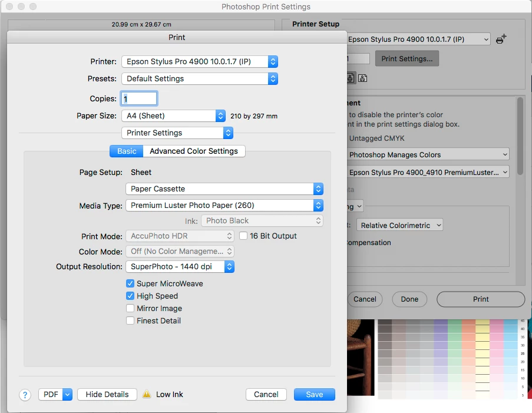Screen dimensions: 532x413
Task: Open the Paper Cassette source dropdown
Action: [x=224, y=189]
